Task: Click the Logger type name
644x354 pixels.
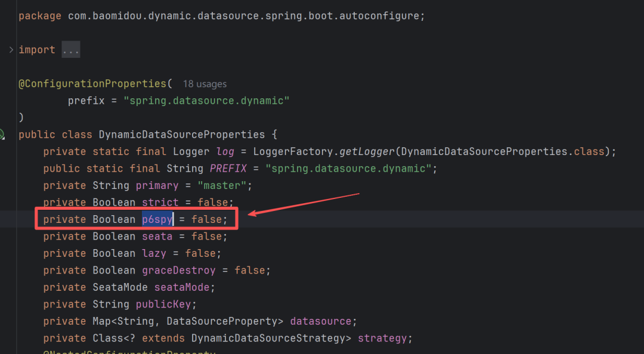Action: [x=191, y=151]
